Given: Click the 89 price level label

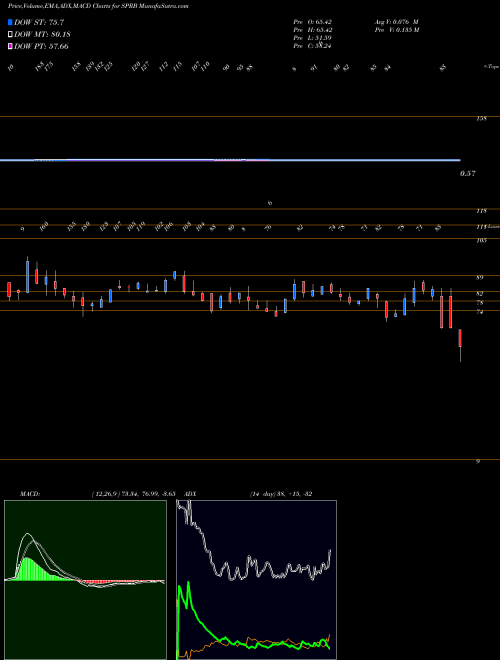Looking at the screenshot, I should click(x=480, y=277).
